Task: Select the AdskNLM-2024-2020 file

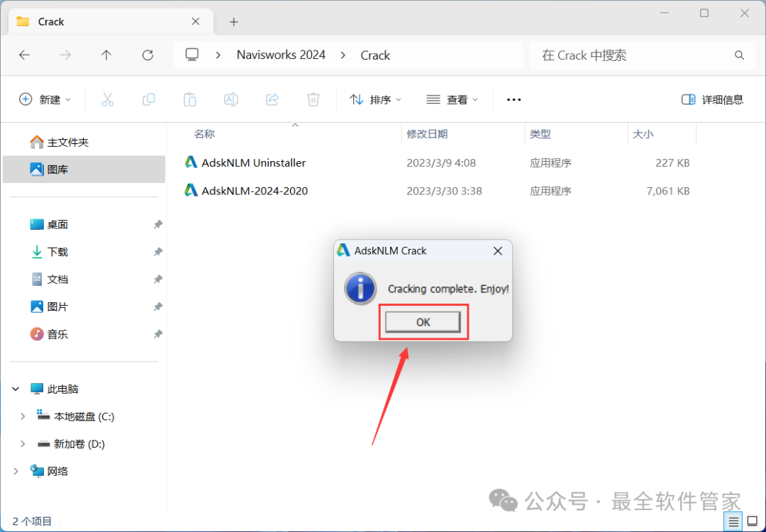Action: pyautogui.click(x=255, y=191)
